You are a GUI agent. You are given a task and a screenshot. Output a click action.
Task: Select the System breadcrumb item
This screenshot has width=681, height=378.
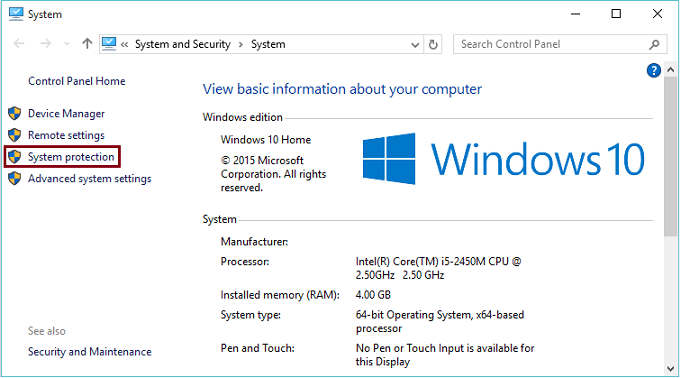click(268, 44)
